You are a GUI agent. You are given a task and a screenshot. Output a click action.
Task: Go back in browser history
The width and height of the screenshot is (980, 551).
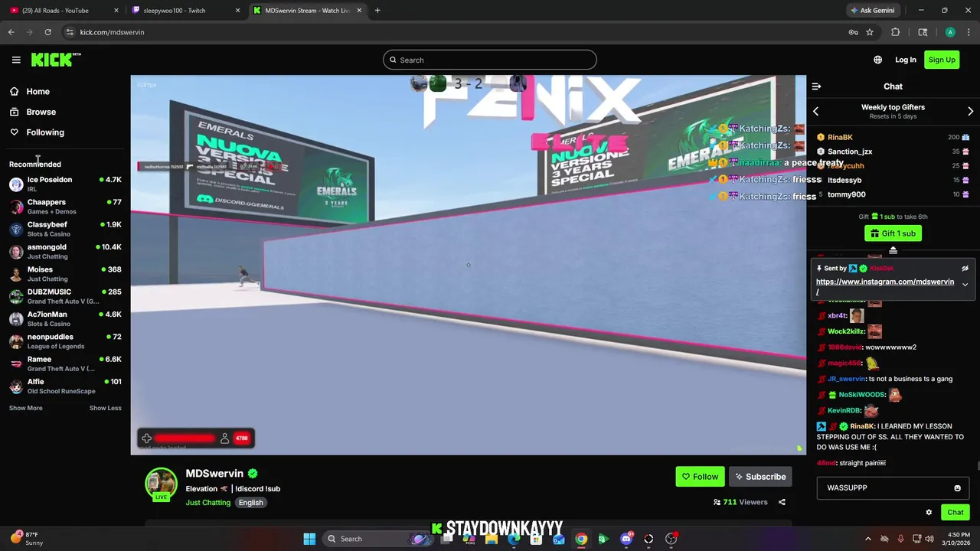[x=11, y=32]
